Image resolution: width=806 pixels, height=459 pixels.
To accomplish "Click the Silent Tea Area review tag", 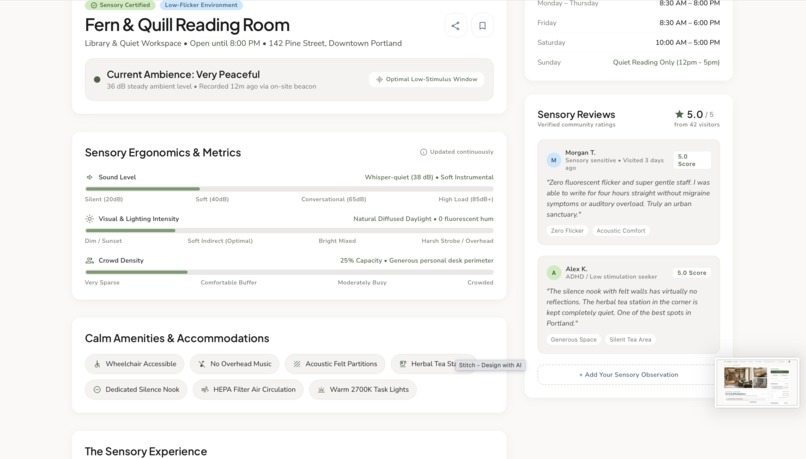I will click(630, 340).
